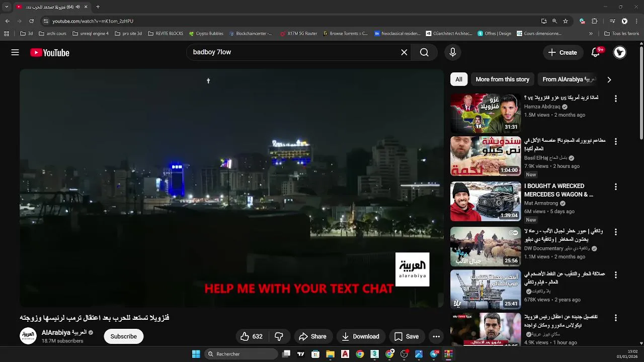Subscribe to AlArabiya channel

pyautogui.click(x=124, y=336)
